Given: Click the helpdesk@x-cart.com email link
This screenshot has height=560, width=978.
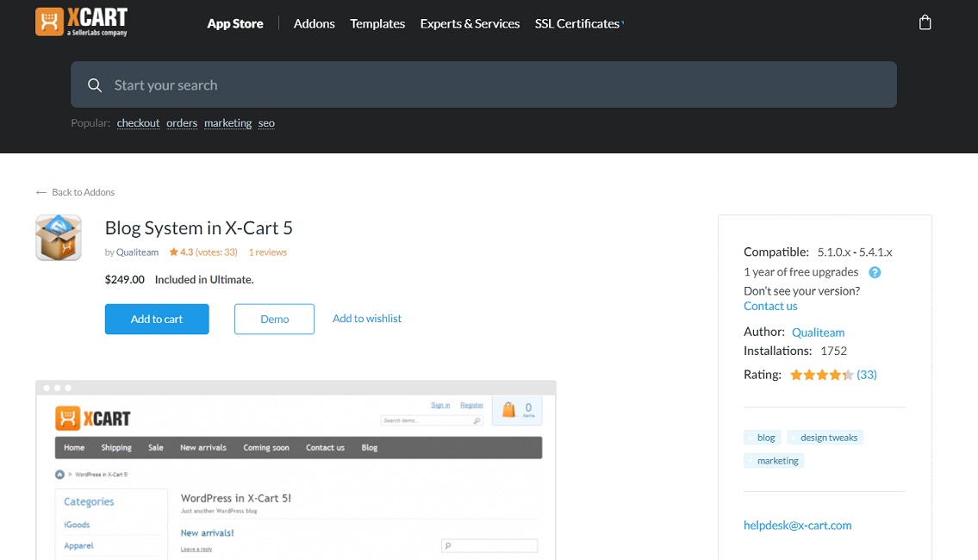Looking at the screenshot, I should [796, 525].
